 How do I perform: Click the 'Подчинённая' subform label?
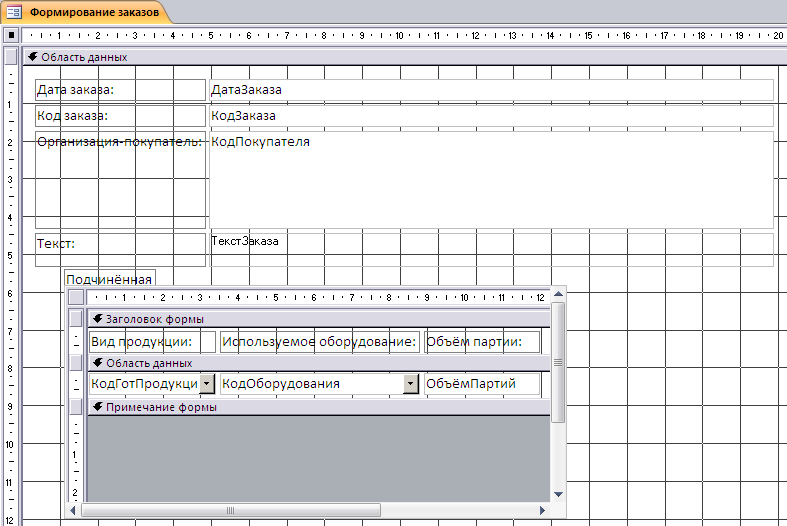pyautogui.click(x=110, y=279)
